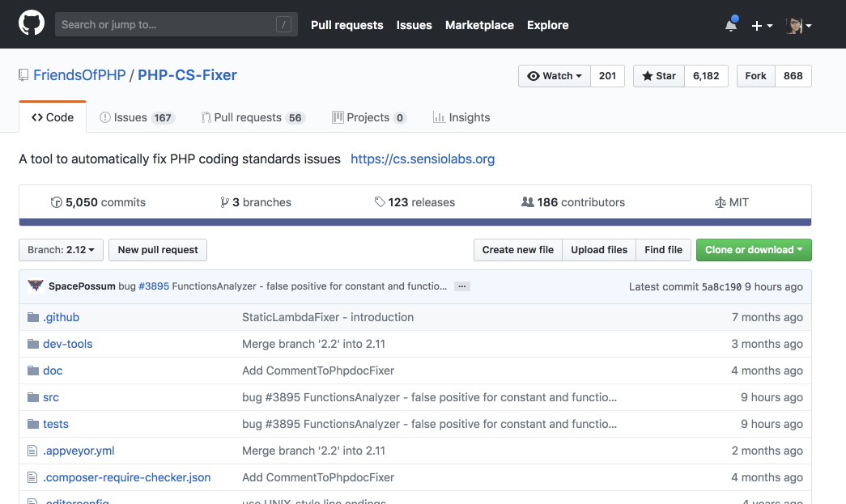The image size is (846, 504).
Task: Open latest commit hash 5a8c190
Action: point(721,286)
